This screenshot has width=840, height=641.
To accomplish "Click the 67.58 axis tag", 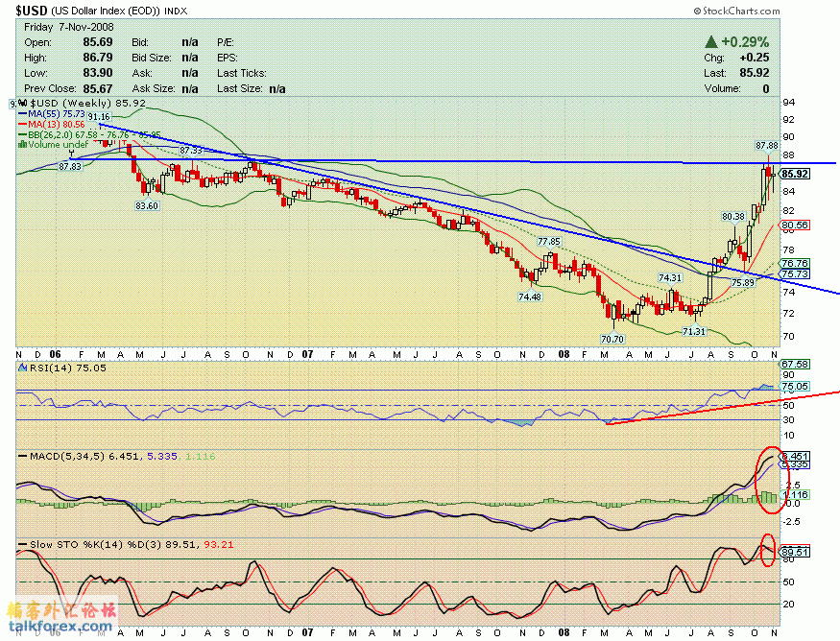I will [x=795, y=364].
